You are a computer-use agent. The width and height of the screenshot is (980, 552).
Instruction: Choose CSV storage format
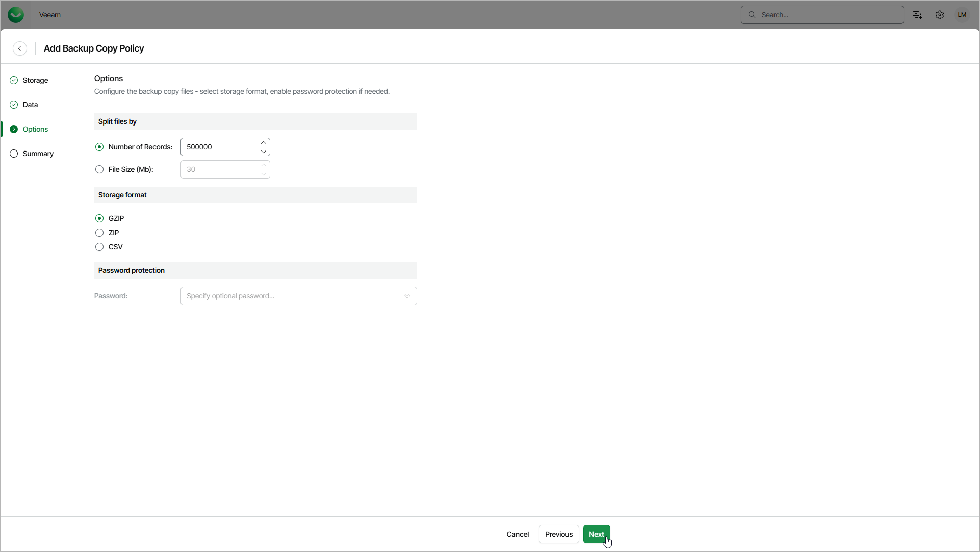coord(99,247)
